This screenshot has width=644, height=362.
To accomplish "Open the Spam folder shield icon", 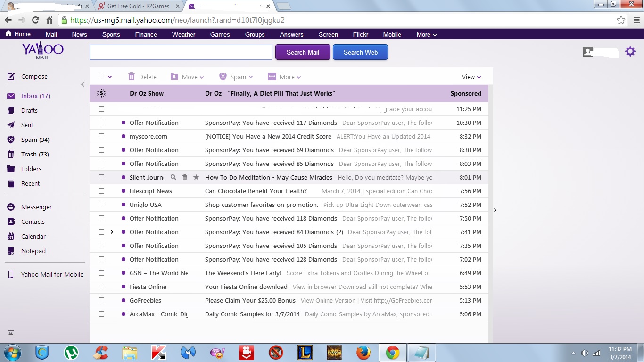I will [11, 140].
